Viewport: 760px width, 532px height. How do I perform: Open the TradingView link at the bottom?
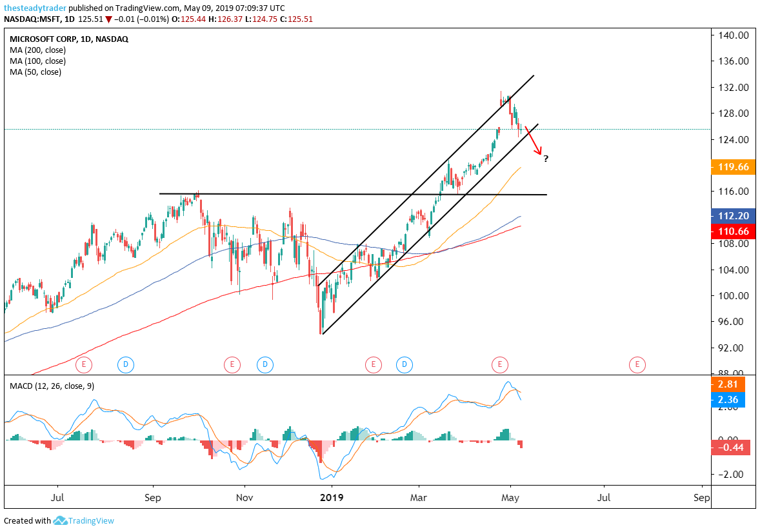click(x=90, y=521)
